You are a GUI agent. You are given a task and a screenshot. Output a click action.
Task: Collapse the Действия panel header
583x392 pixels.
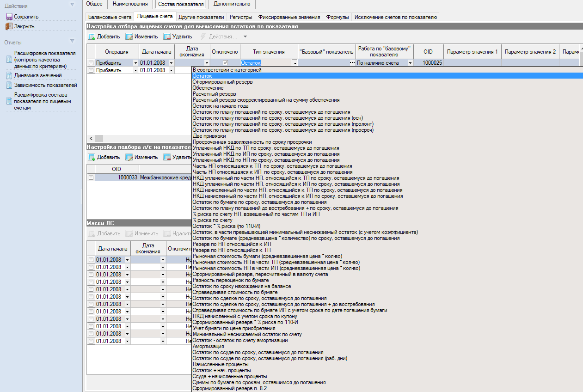click(x=72, y=5)
